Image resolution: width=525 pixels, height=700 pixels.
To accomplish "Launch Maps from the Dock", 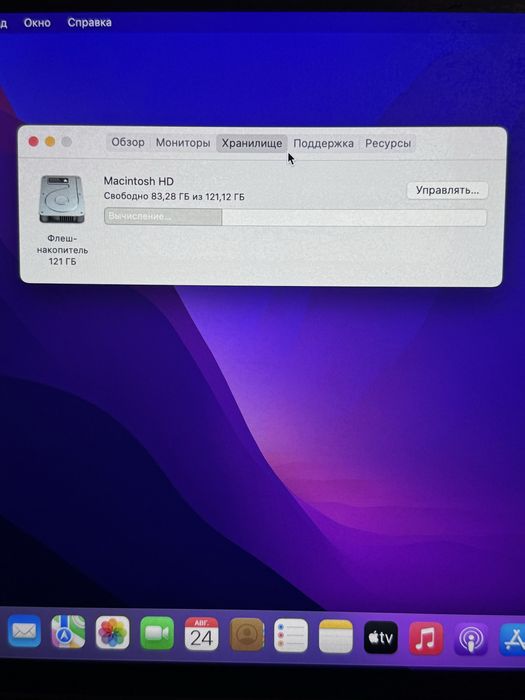I will click(x=68, y=631).
